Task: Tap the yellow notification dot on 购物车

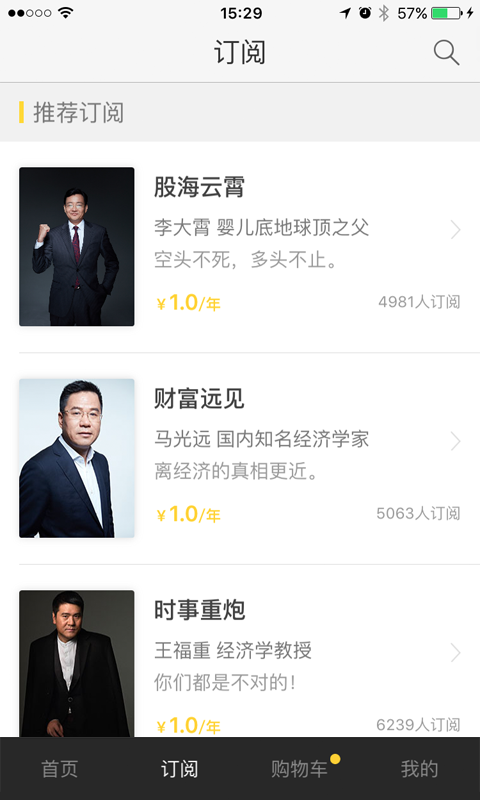Action: pyautogui.click(x=335, y=759)
